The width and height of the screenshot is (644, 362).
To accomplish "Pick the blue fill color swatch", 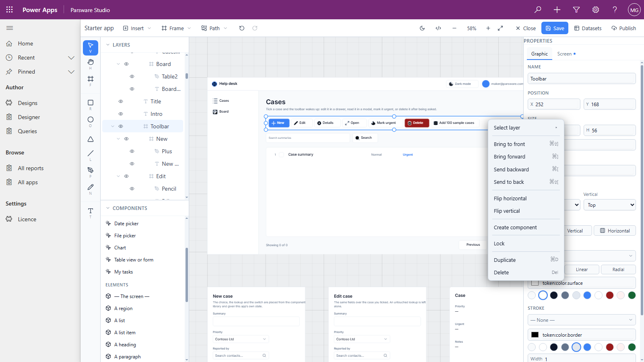I will pyautogui.click(x=587, y=295).
